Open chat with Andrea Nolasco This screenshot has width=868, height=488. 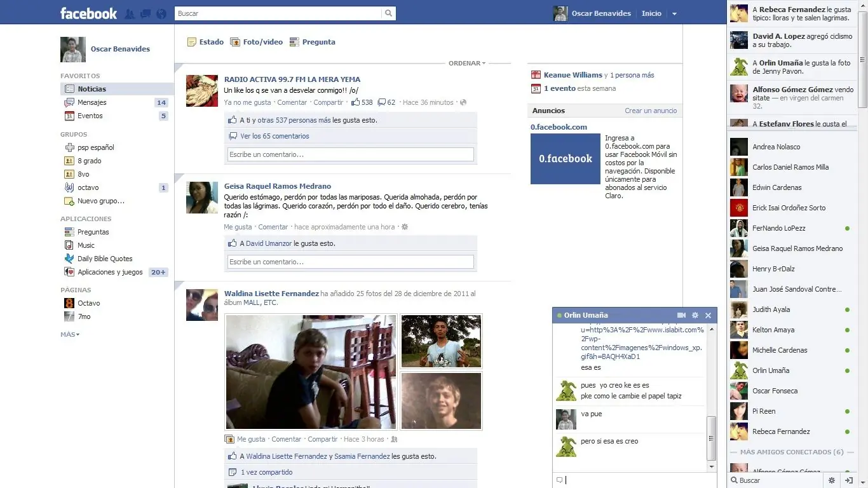click(790, 147)
